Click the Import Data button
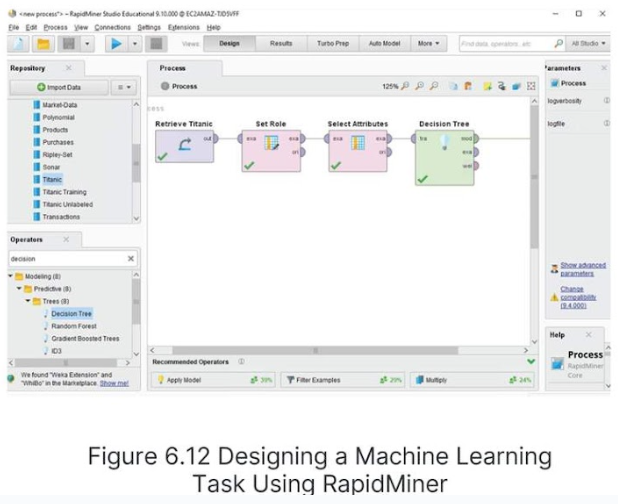618x504 pixels. coord(59,87)
